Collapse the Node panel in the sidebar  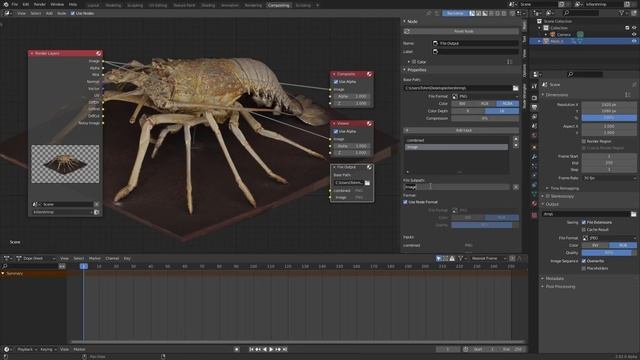coord(404,21)
